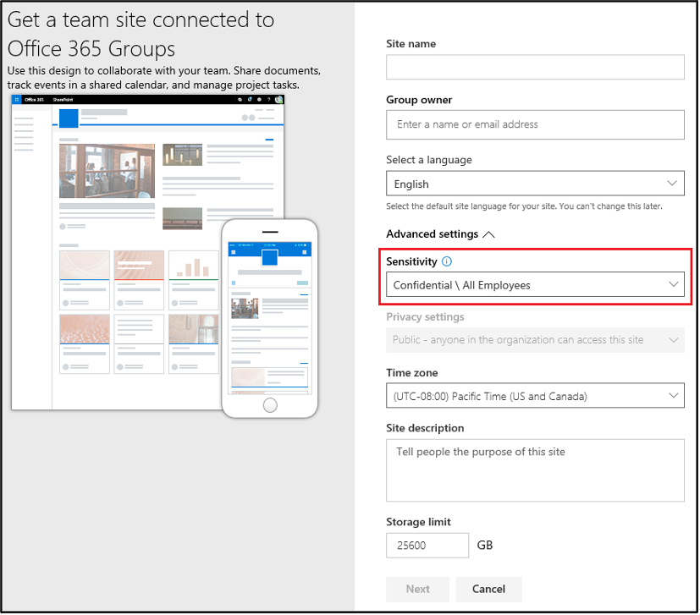Open the settings gear in the Office 365 bar

259,99
